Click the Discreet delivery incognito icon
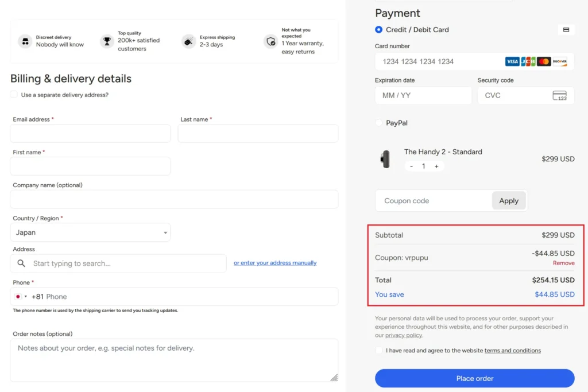Viewport: 588px width, 392px height. coord(25,41)
